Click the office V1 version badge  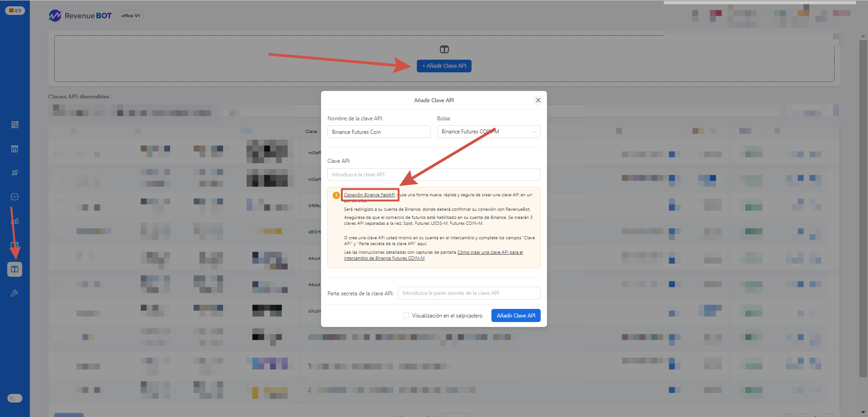[131, 16]
